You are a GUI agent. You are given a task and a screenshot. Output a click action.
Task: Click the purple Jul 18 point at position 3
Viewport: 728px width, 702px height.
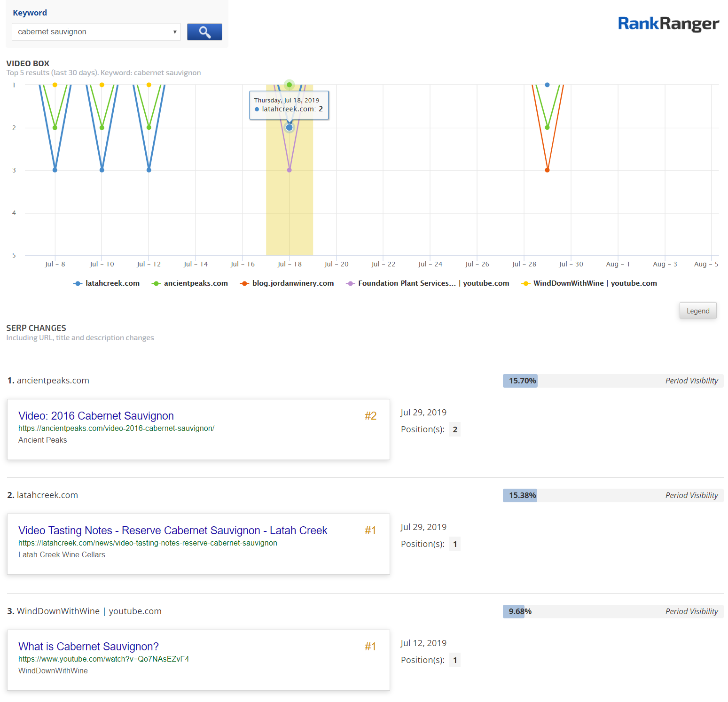[x=290, y=170]
